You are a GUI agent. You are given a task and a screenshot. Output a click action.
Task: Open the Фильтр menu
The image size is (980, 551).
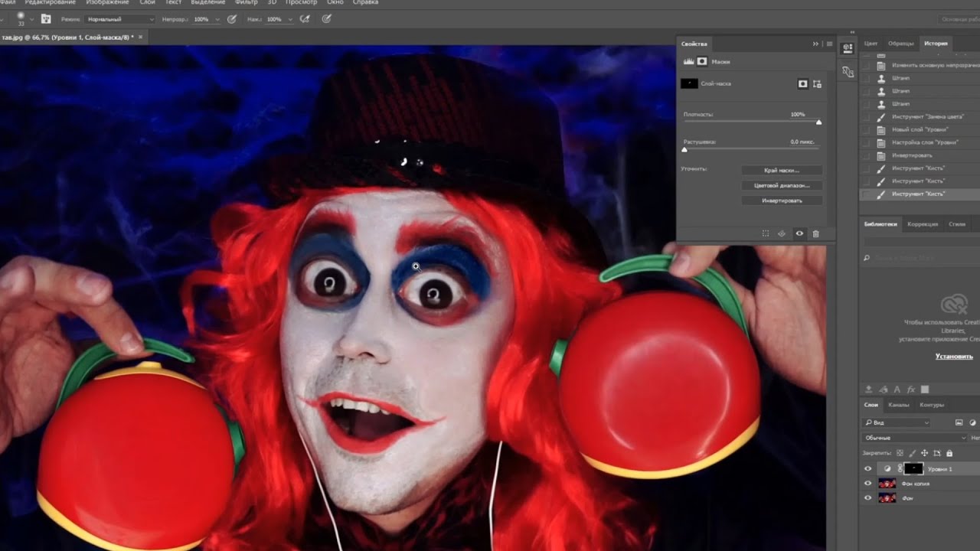(247, 2)
